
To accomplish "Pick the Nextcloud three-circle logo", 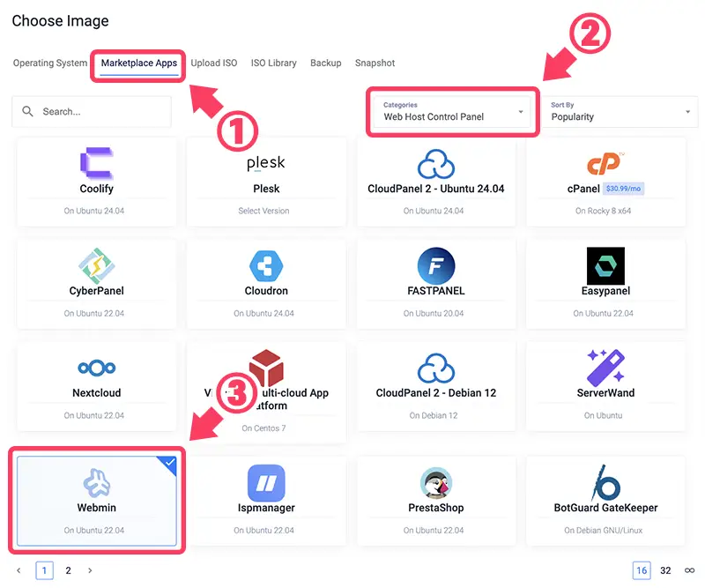I will pos(97,368).
